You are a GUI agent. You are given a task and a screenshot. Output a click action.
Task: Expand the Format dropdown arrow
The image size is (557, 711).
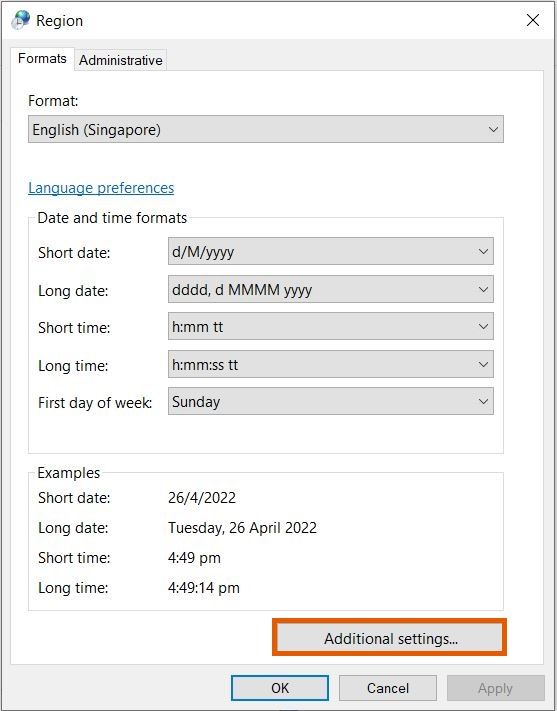(x=493, y=130)
